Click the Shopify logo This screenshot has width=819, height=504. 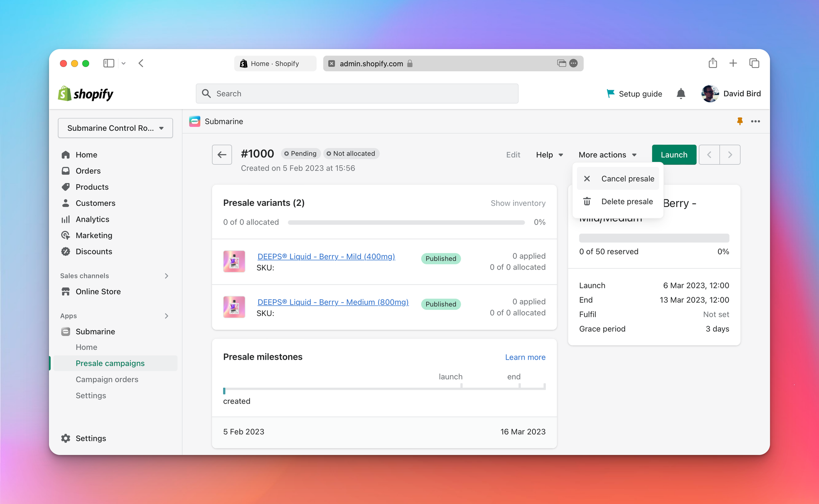click(86, 94)
